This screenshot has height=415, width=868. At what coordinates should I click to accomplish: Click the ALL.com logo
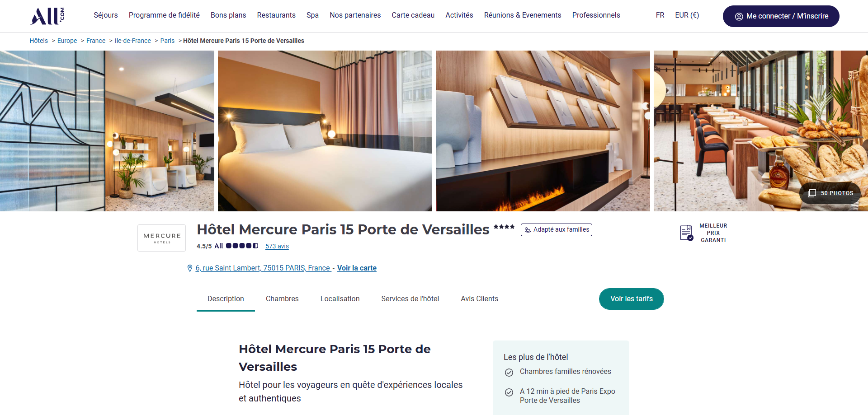(x=47, y=16)
